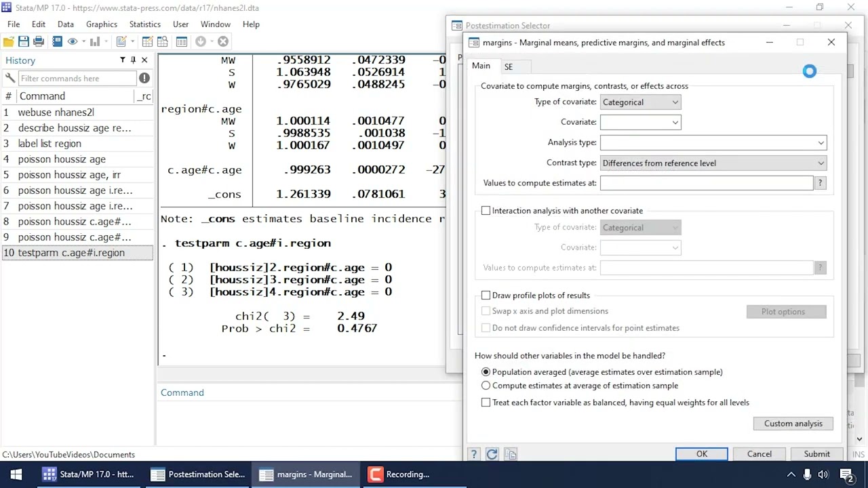The height and width of the screenshot is (488, 868).
Task: Open the Help menu
Action: pos(251,24)
